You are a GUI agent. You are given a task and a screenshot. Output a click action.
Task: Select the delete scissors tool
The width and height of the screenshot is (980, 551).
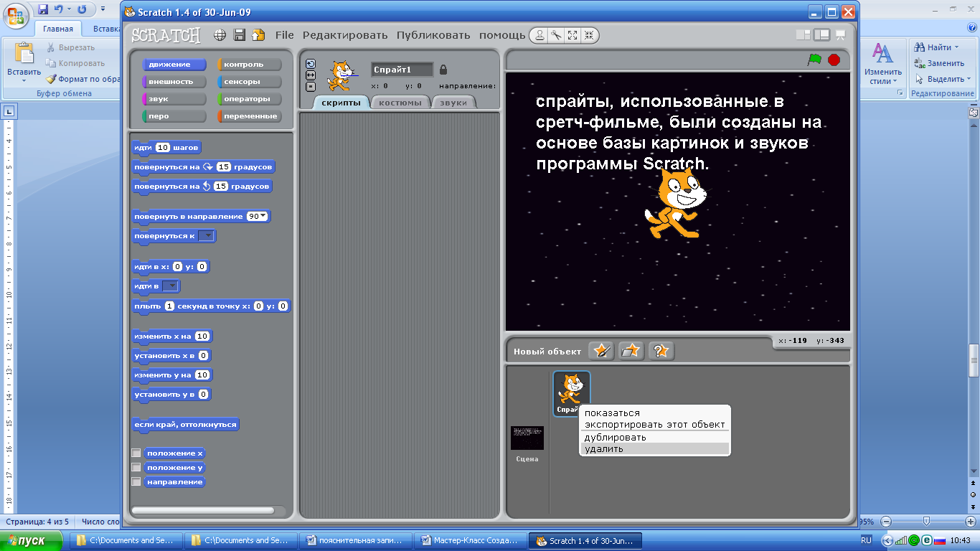(556, 35)
